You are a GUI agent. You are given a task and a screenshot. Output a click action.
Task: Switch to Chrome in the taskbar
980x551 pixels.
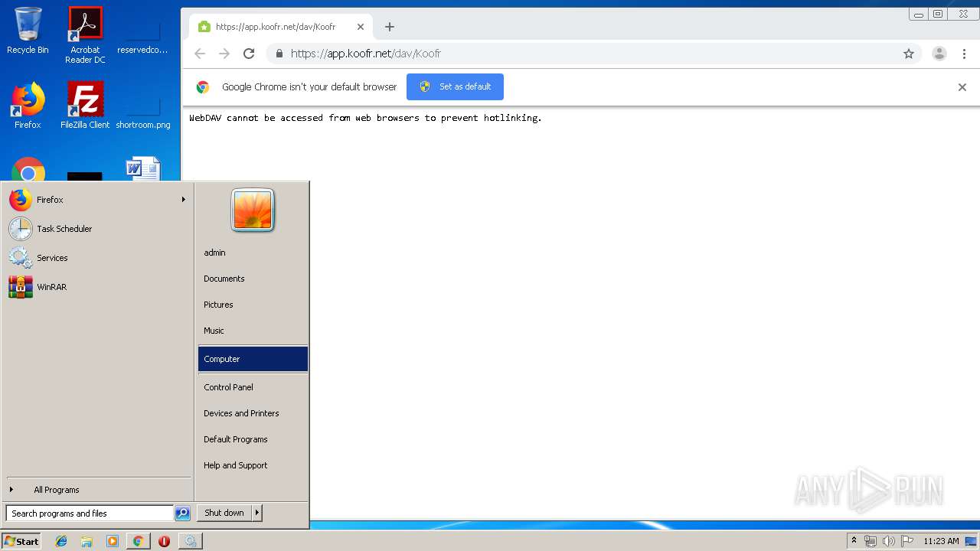[x=138, y=541]
